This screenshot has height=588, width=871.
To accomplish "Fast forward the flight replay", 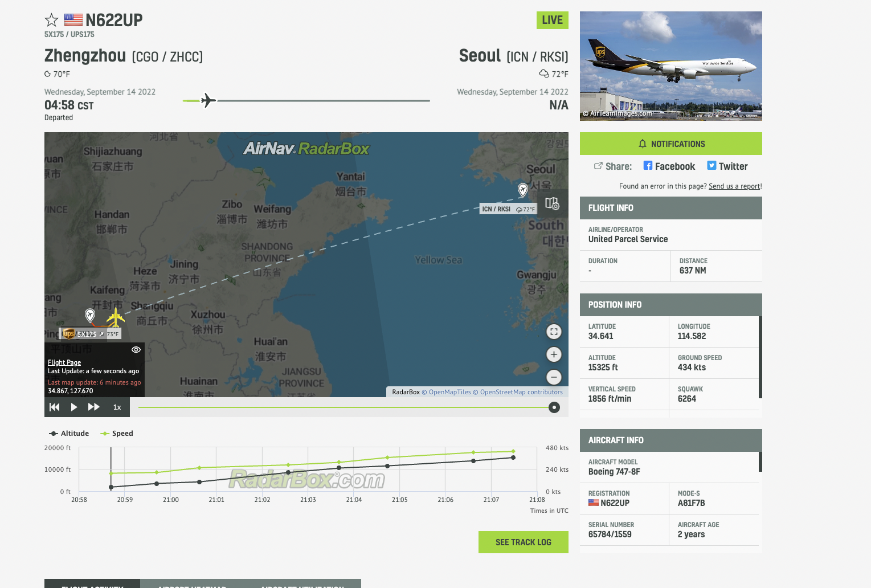I will (94, 407).
